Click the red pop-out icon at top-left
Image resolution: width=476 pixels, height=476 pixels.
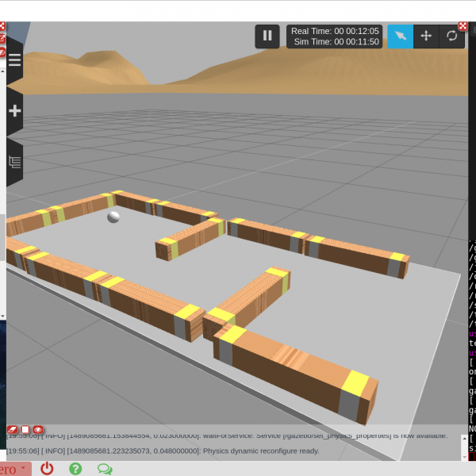pos(2,38)
